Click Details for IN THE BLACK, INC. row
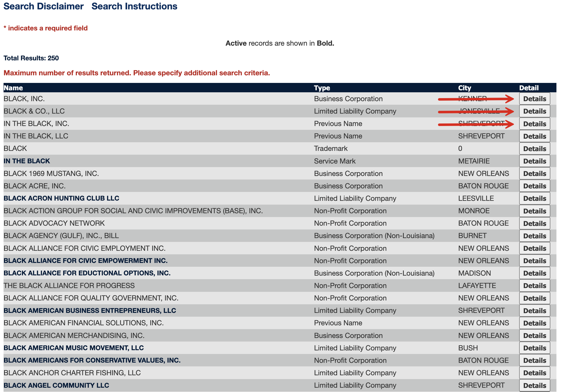The height and width of the screenshot is (392, 561). 535,124
